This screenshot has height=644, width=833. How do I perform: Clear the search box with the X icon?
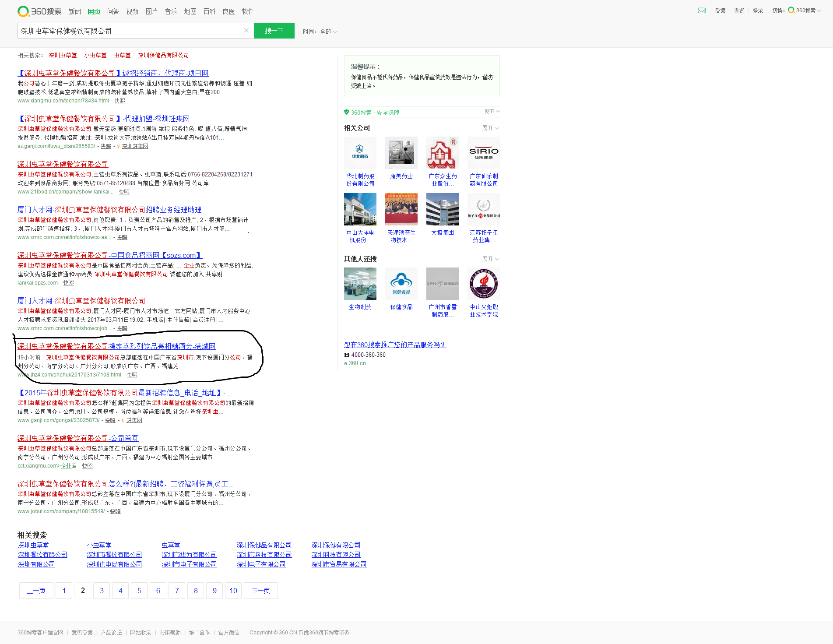246,30
